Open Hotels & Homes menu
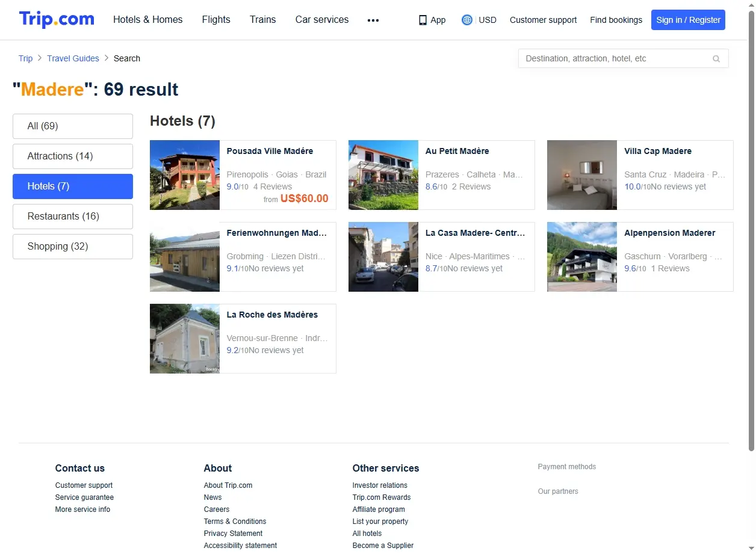 point(148,20)
